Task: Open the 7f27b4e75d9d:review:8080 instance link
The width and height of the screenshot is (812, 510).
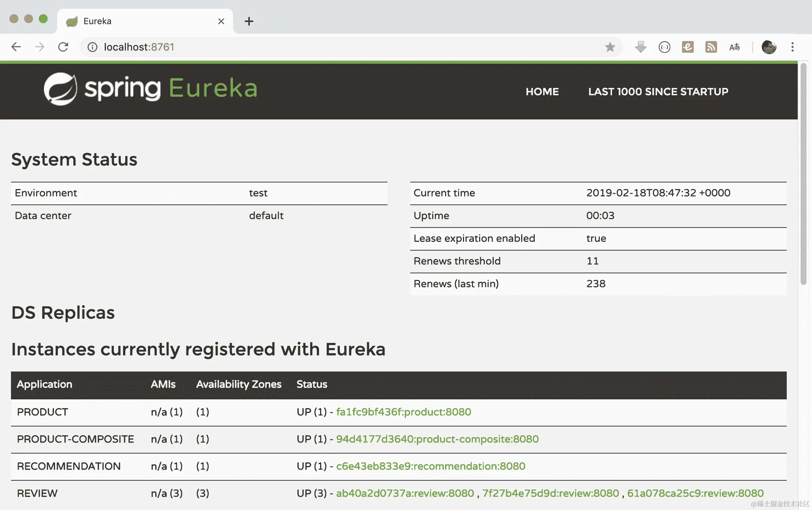Action: (550, 493)
